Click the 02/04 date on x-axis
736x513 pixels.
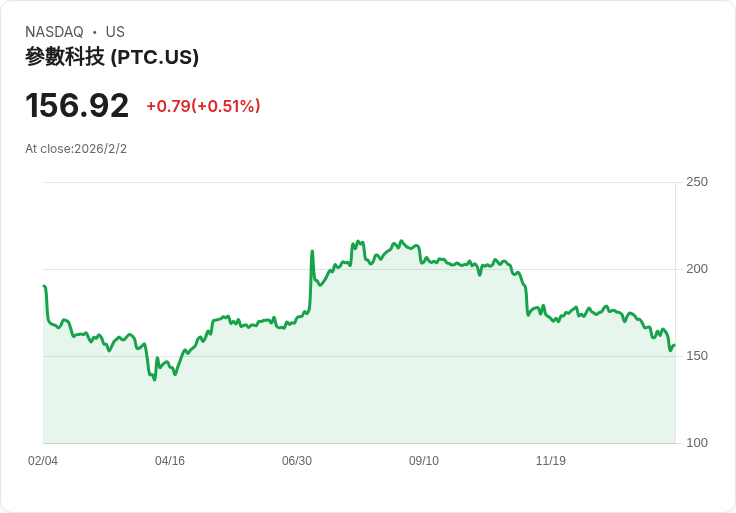(x=43, y=461)
